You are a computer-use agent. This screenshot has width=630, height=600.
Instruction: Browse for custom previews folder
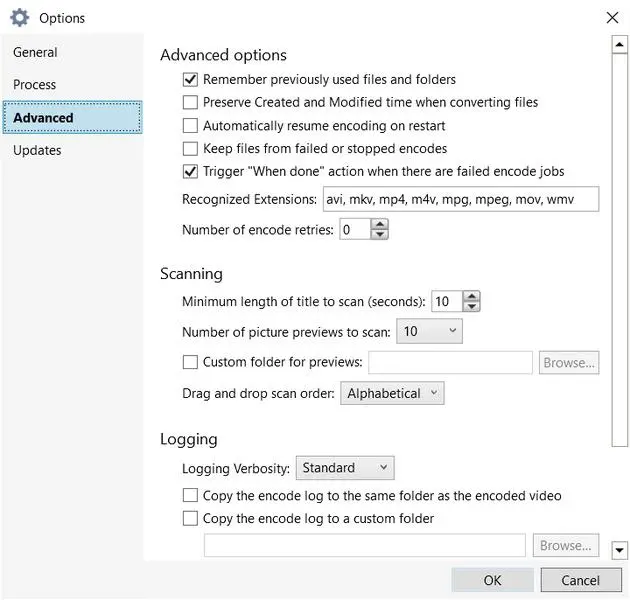point(569,362)
